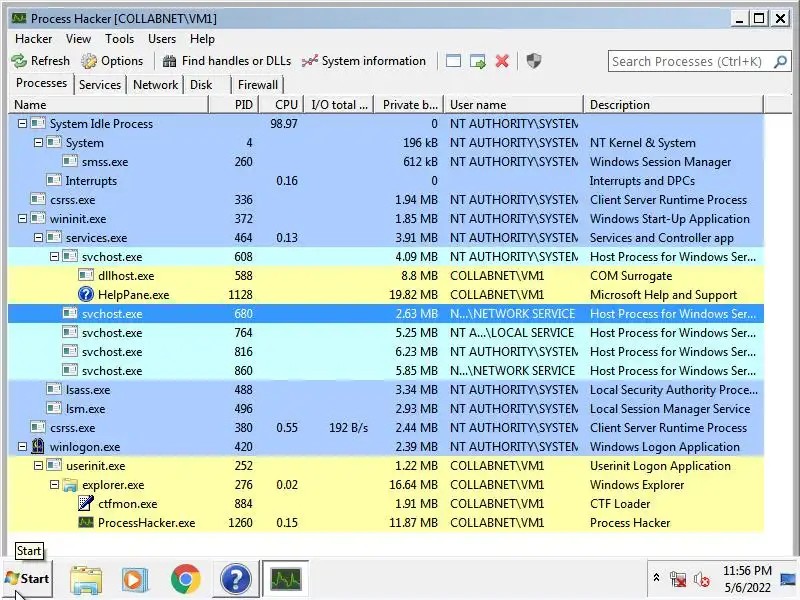Collapse the wininit.exe tree node
800x600 pixels.
click(x=22, y=218)
